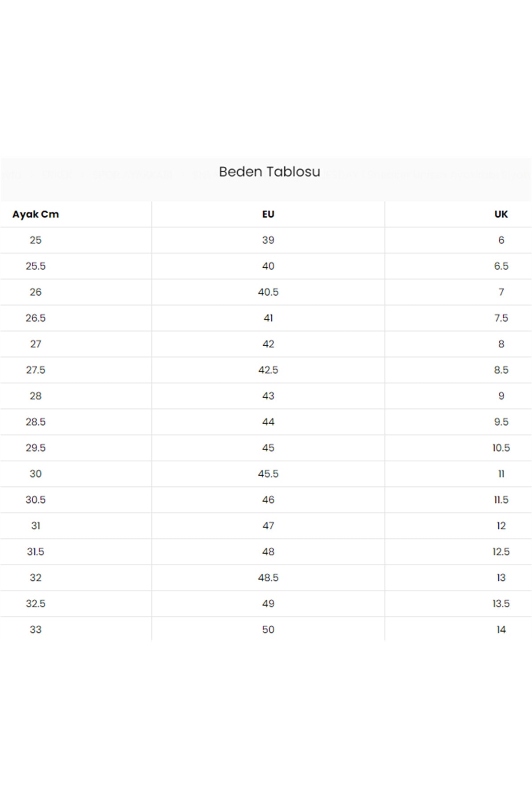
Task: Select the 25 cm foot length cell
Action: tap(35, 240)
